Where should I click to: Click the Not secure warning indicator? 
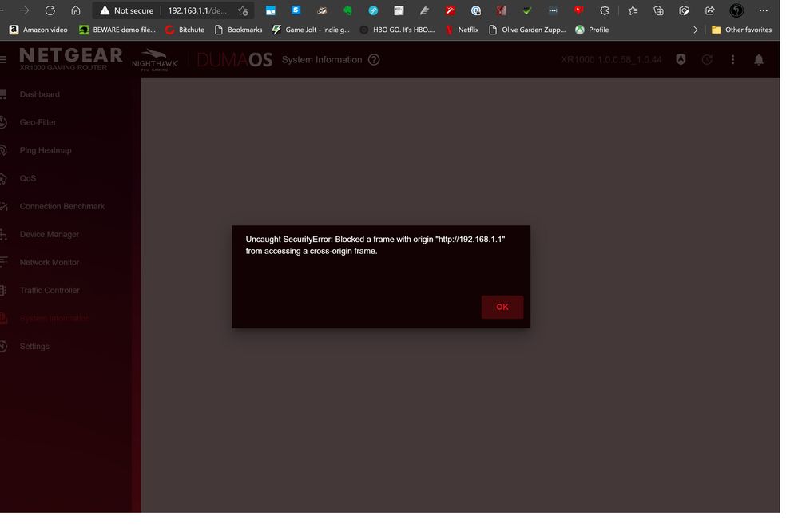[x=127, y=10]
